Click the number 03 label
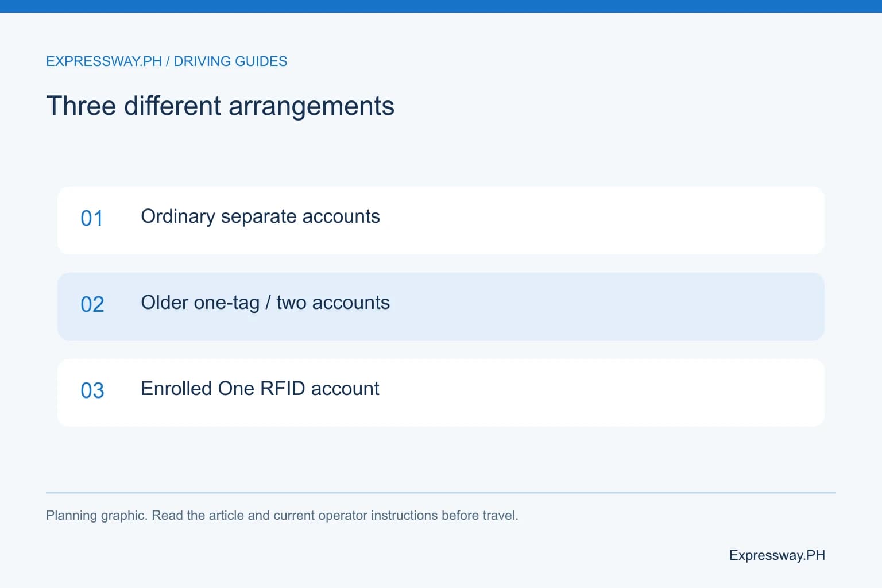Screen dimensions: 882x588 pos(92,390)
